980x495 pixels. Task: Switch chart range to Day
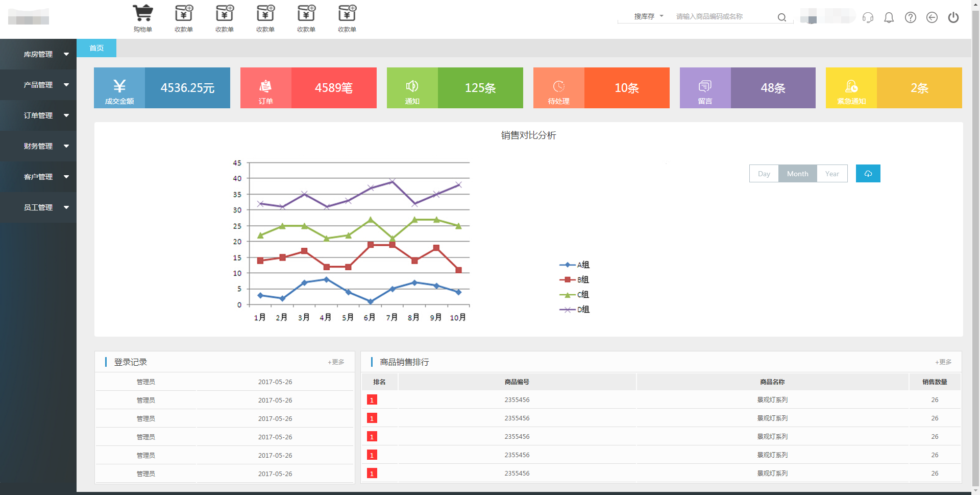[x=764, y=174]
